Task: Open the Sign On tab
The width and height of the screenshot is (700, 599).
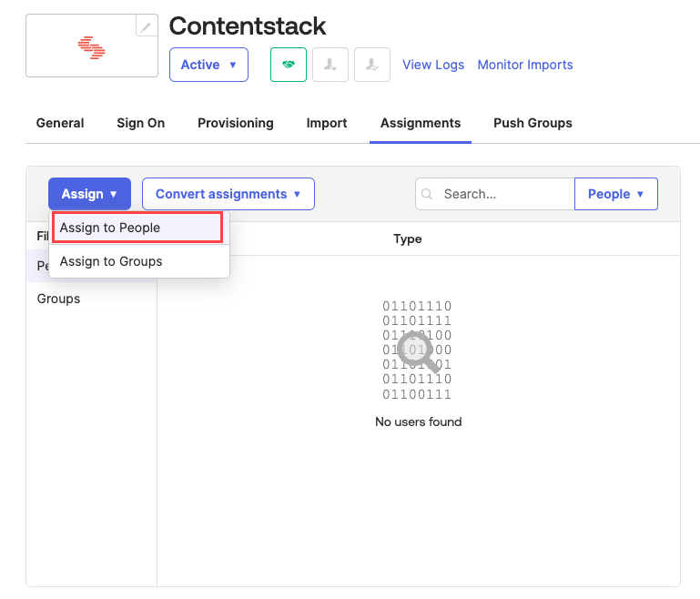Action: point(140,123)
